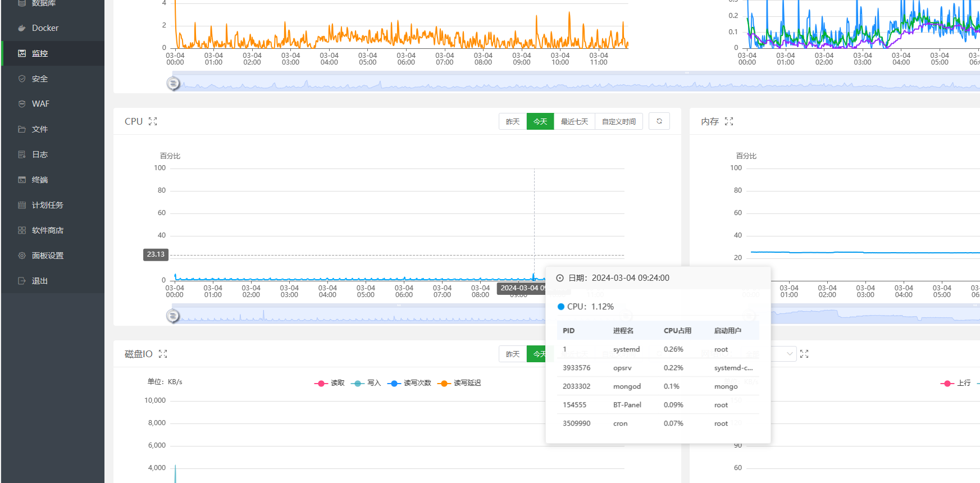This screenshot has width=980, height=483.
Task: Click the CPU chart zoom slider handle
Action: [173, 316]
